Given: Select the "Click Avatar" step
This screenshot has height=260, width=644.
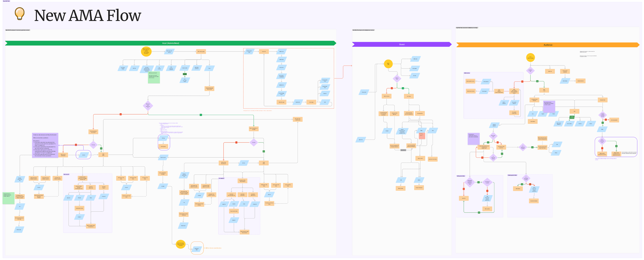Looking at the screenshot, I should coord(565,81).
